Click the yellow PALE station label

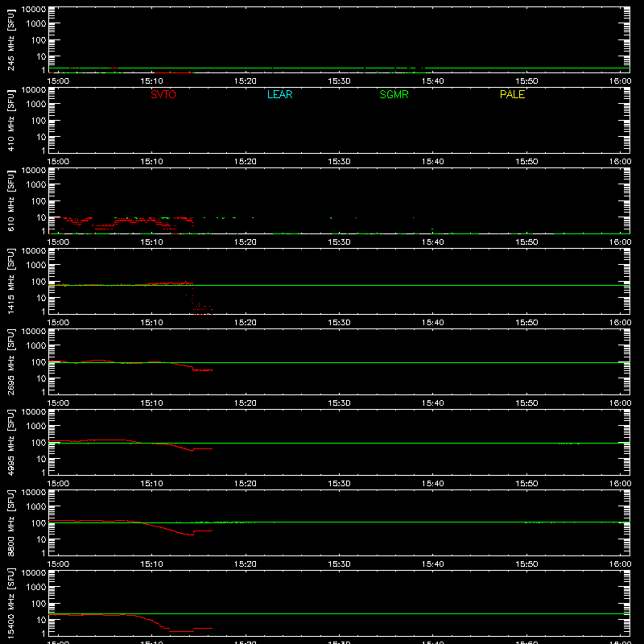512,94
